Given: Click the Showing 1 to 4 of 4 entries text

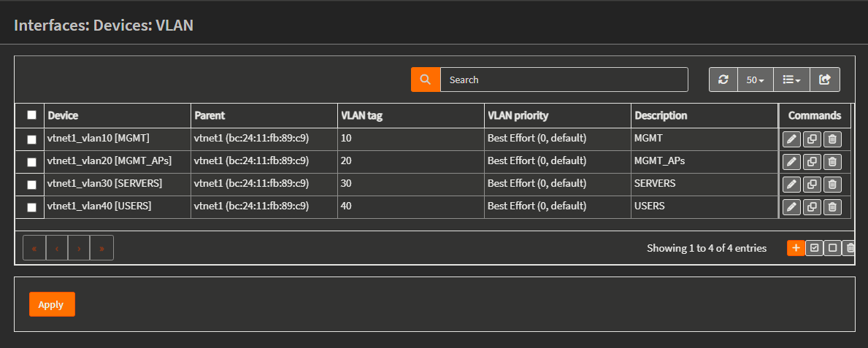Looking at the screenshot, I should click(x=707, y=248).
